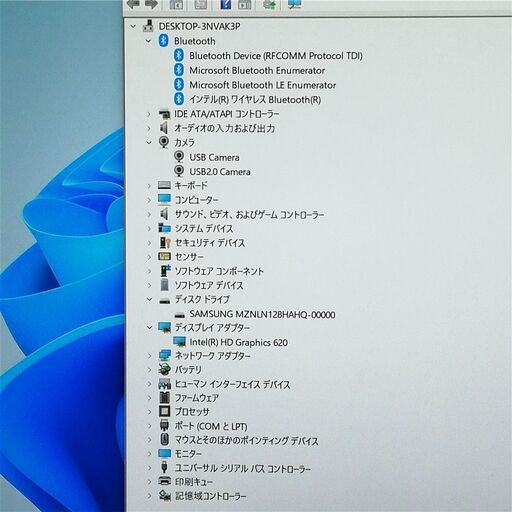Click the back arrow toolbar icon
Viewport: 512px width, 512px height.
click(x=133, y=4)
